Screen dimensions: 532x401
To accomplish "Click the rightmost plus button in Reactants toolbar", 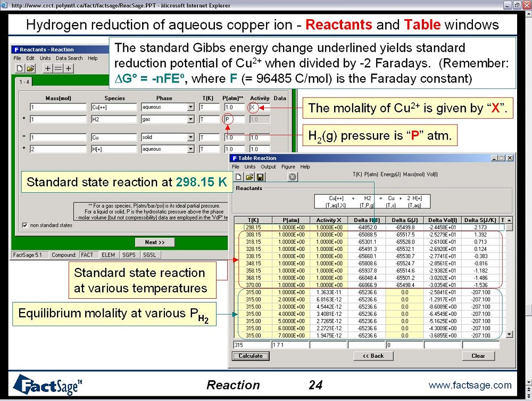I will point(69,68).
